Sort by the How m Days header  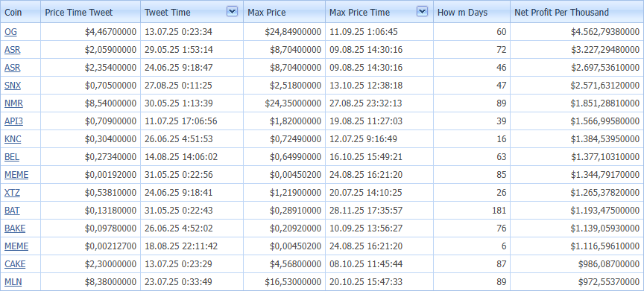(x=472, y=11)
